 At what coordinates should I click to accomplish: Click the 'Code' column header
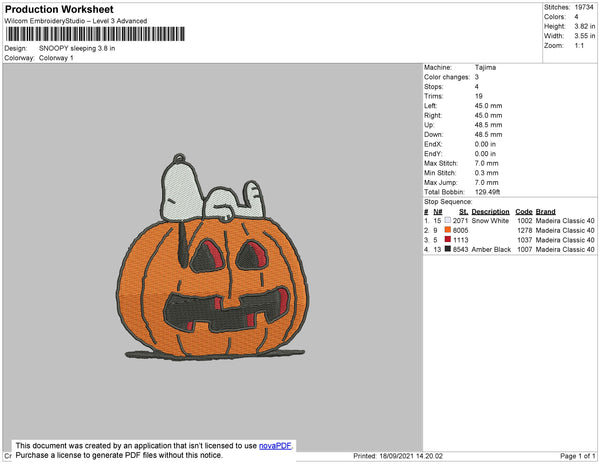click(x=523, y=212)
